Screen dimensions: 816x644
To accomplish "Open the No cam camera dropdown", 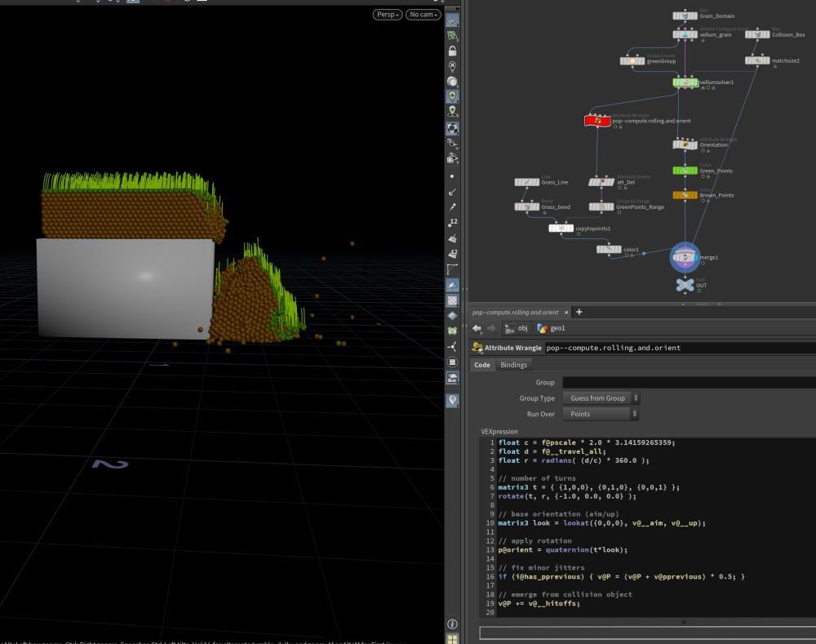I will (423, 15).
